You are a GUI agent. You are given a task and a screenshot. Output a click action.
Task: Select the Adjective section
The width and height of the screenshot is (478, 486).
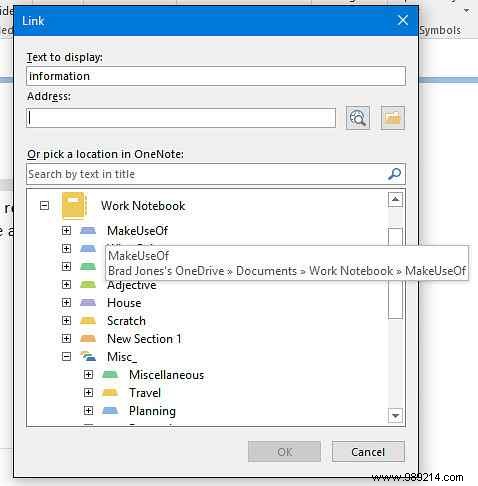click(132, 285)
